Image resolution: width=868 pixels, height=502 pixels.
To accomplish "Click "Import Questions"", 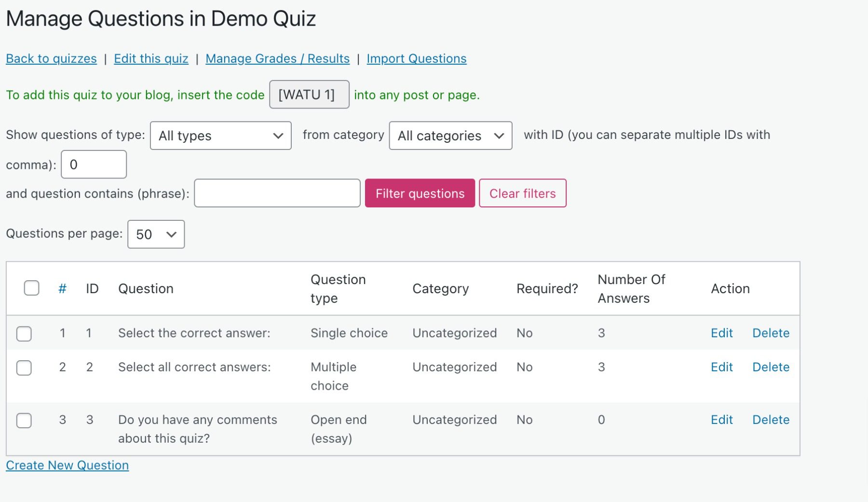I will pos(416,58).
